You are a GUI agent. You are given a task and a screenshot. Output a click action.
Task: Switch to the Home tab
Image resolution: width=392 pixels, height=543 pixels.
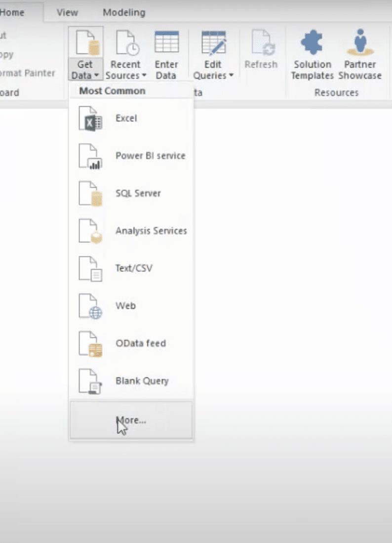click(12, 12)
